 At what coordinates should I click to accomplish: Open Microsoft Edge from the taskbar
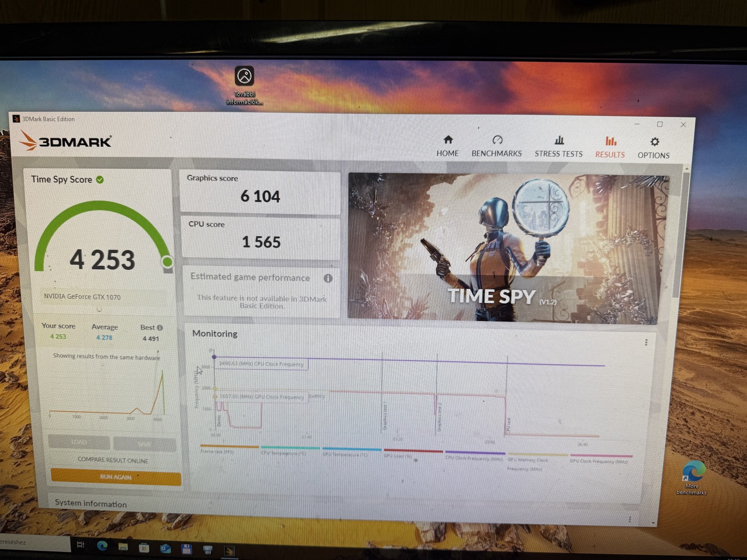click(102, 546)
